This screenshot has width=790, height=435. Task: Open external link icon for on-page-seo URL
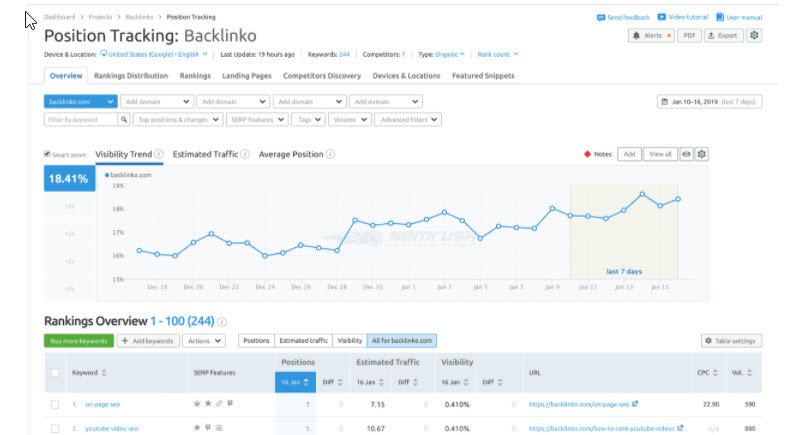tap(635, 404)
